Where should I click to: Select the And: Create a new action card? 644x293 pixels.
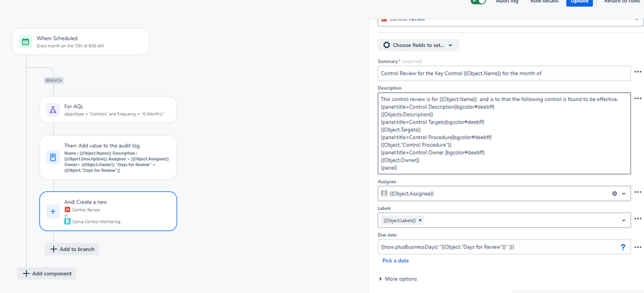108,211
